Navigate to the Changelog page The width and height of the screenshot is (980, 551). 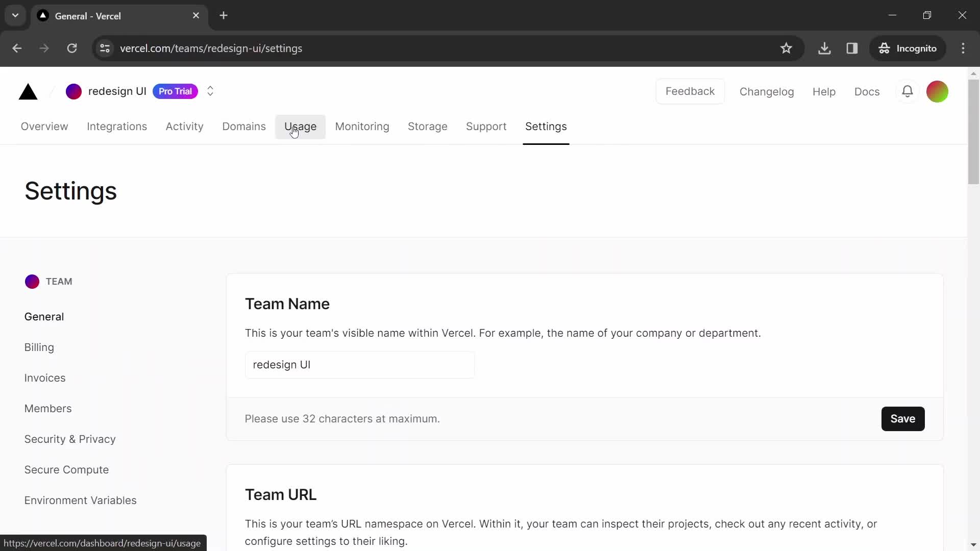[767, 91]
